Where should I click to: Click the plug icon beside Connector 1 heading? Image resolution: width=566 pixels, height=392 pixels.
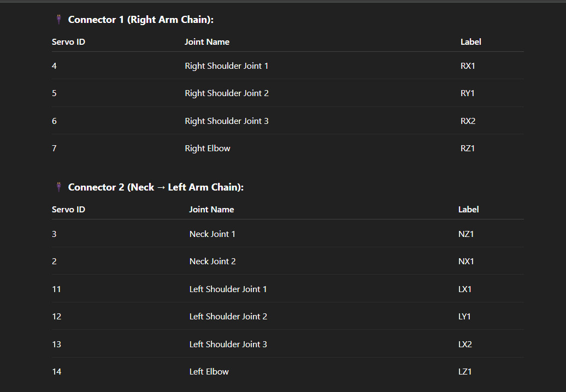58,20
